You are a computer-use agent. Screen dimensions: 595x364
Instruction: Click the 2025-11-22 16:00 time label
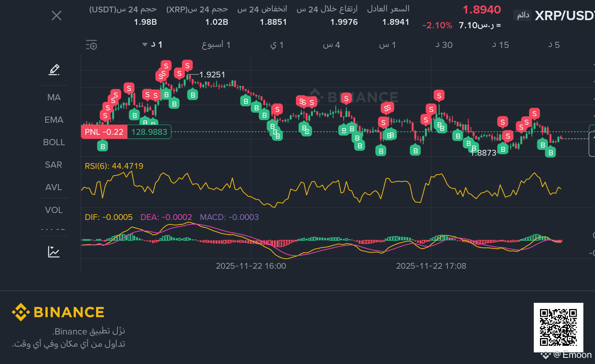click(x=251, y=266)
